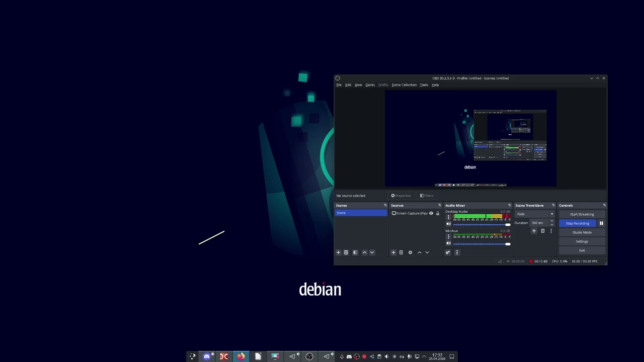Click the taskbar clock
644x362 pixels.
(437, 356)
